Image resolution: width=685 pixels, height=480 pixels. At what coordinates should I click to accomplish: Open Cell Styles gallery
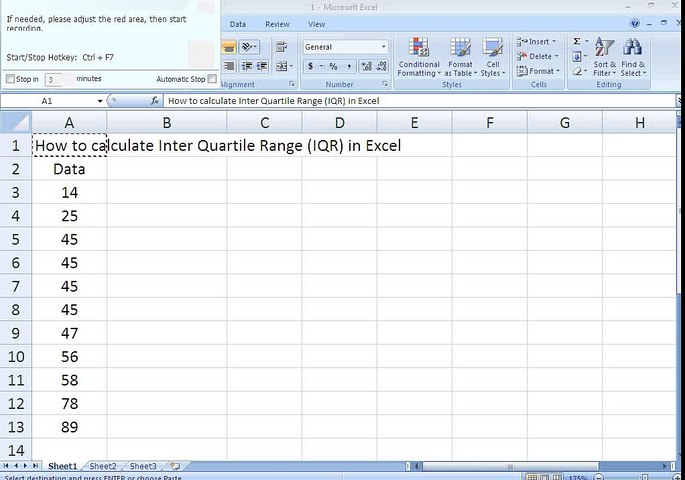pyautogui.click(x=492, y=57)
